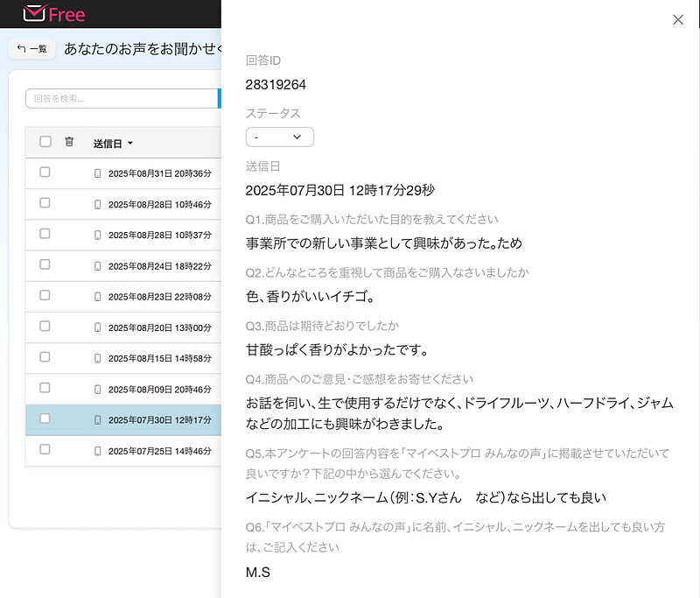
Task: Sort by 送信日 column header arrow
Action: click(x=130, y=144)
